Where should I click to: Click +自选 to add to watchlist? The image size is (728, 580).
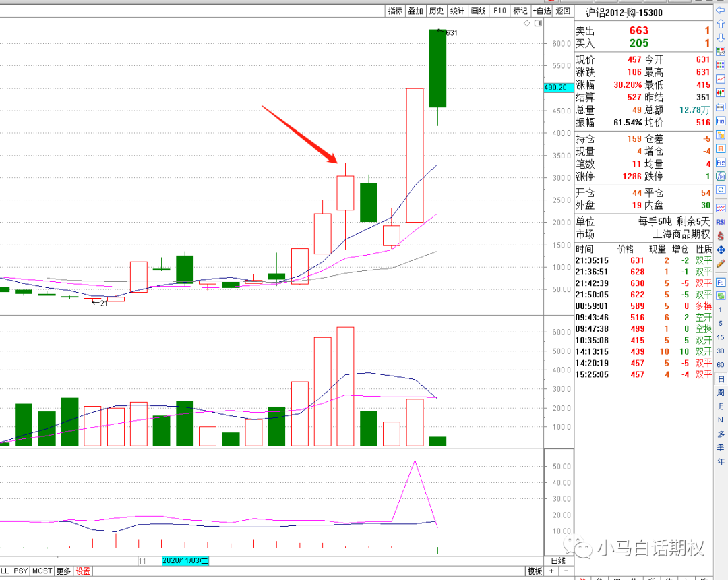click(x=542, y=11)
